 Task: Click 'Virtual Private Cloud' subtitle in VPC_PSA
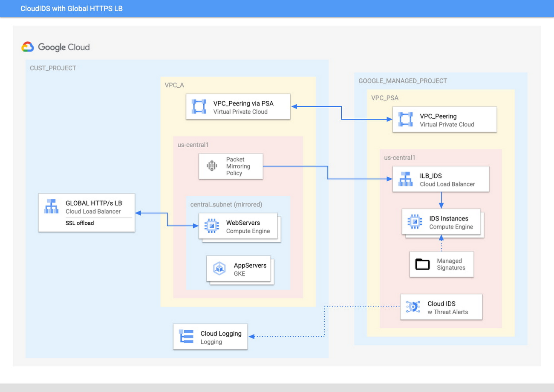click(447, 125)
